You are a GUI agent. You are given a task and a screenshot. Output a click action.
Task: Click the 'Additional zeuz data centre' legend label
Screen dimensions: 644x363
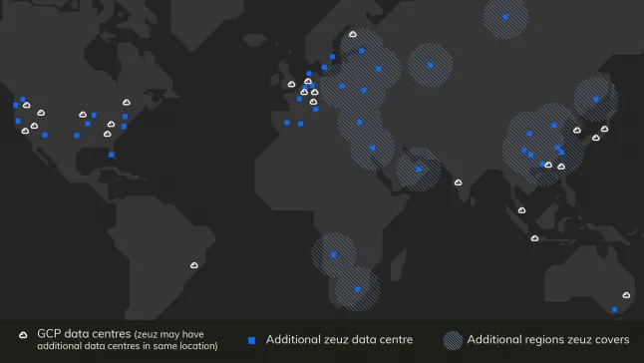(x=339, y=340)
